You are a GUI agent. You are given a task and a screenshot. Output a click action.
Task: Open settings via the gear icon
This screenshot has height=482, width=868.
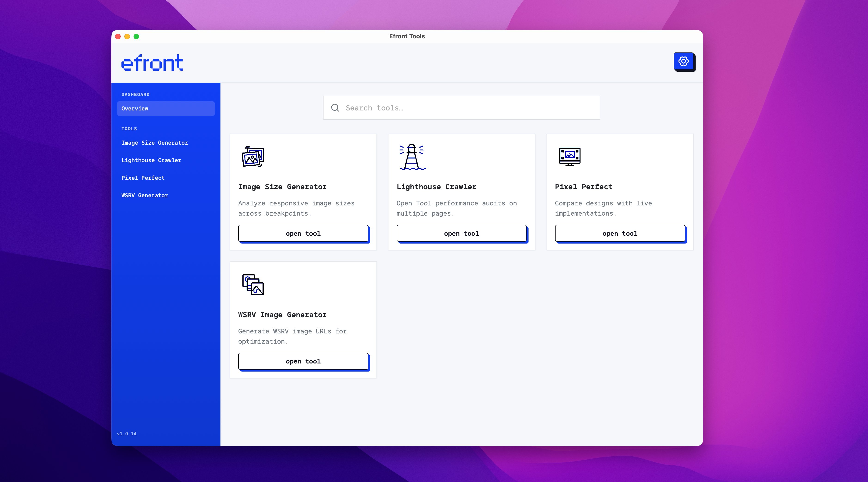(x=683, y=61)
